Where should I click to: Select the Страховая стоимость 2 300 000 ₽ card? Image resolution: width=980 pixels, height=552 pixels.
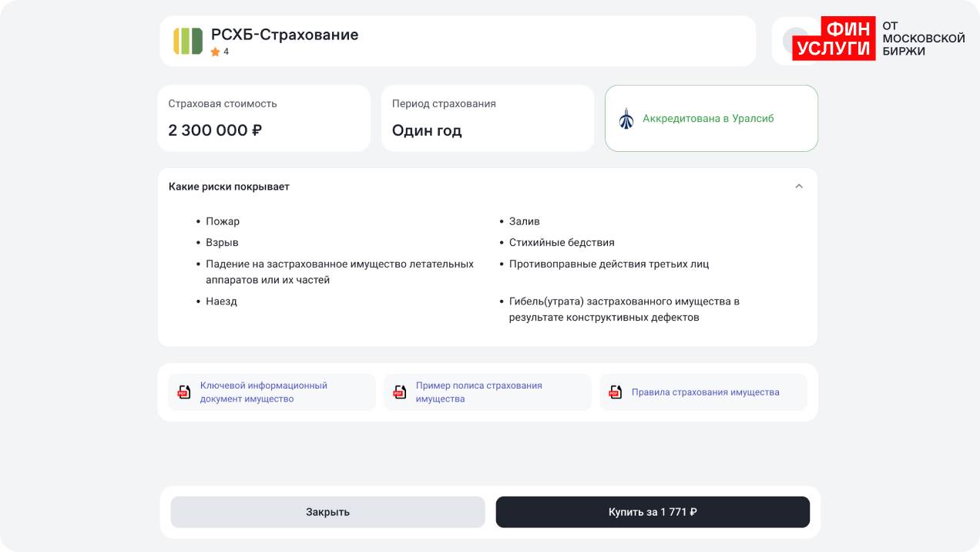coord(264,118)
